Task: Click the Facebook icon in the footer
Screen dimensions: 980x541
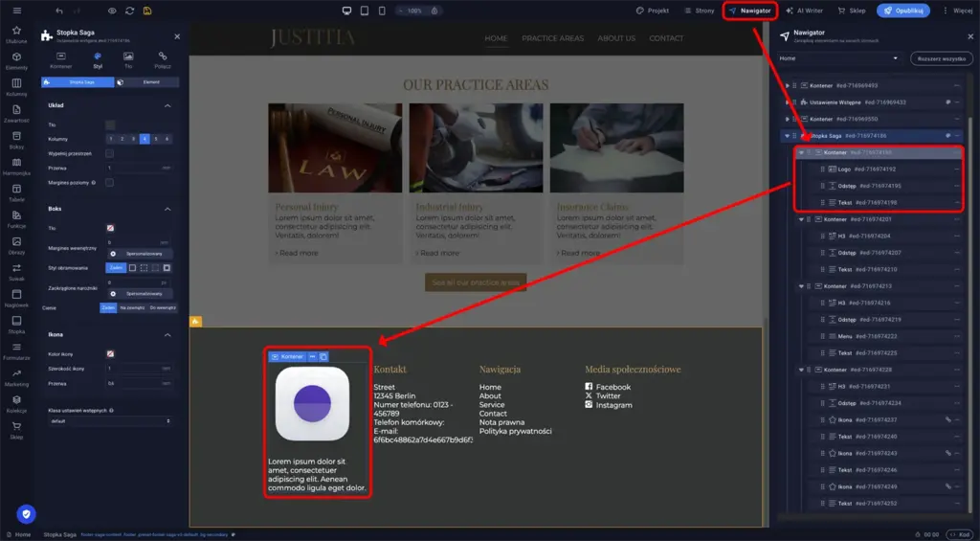Action: coord(589,387)
